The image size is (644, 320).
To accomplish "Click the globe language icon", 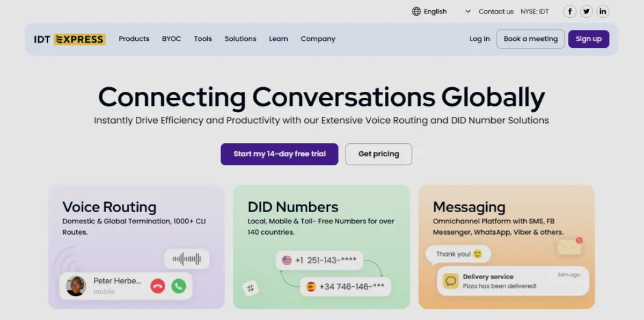I will 416,11.
